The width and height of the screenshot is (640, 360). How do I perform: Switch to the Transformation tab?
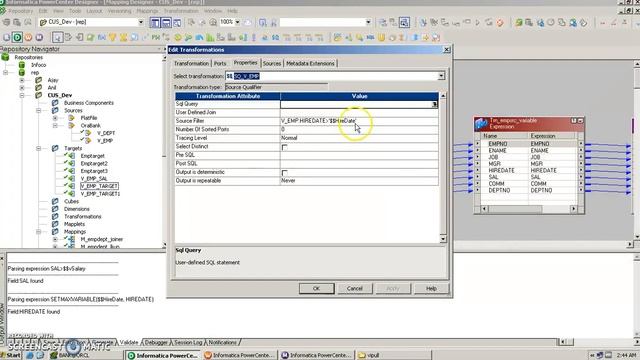tap(191, 64)
